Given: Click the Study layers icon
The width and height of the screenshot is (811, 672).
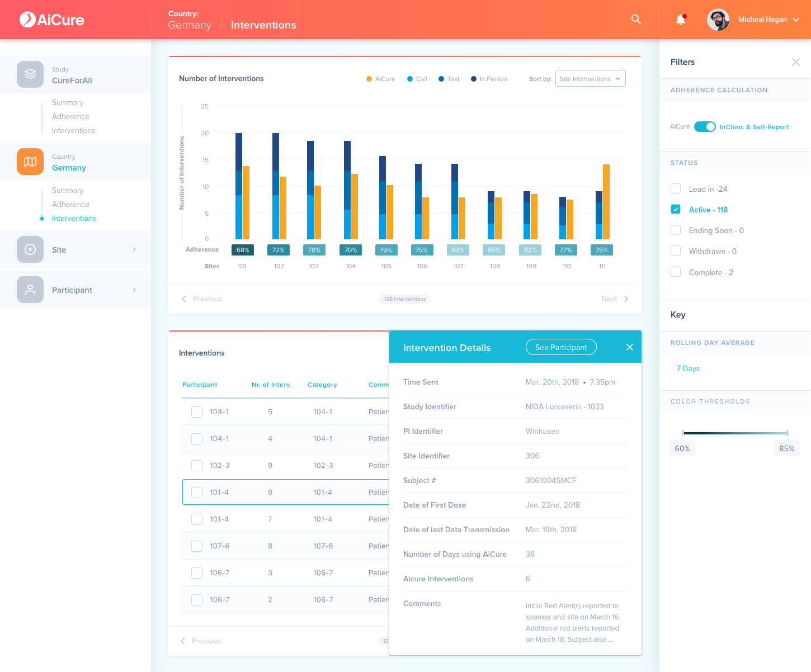Looking at the screenshot, I should tap(30, 74).
